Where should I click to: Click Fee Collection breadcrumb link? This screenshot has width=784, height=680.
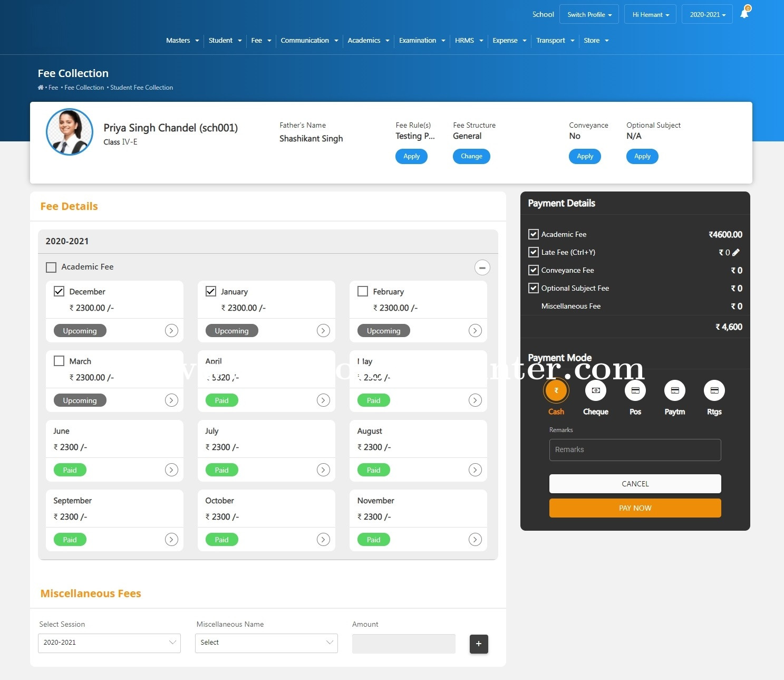click(x=84, y=88)
